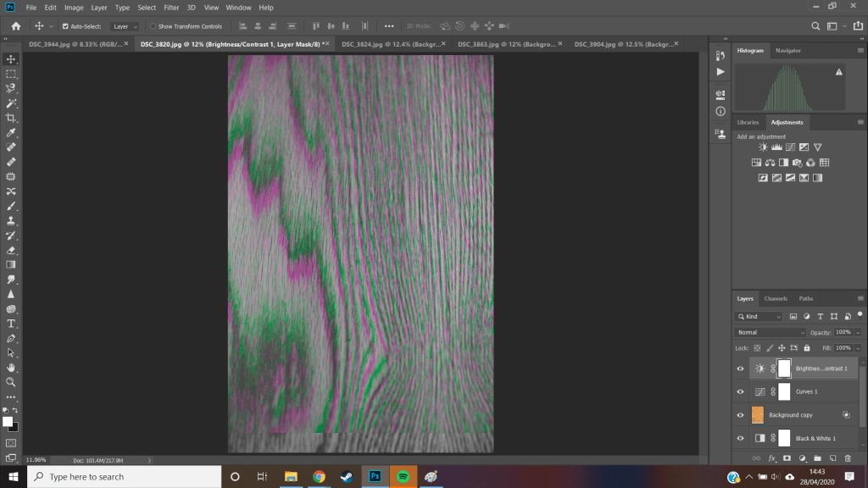Create a new layer using the Layers panel icon

tap(834, 458)
